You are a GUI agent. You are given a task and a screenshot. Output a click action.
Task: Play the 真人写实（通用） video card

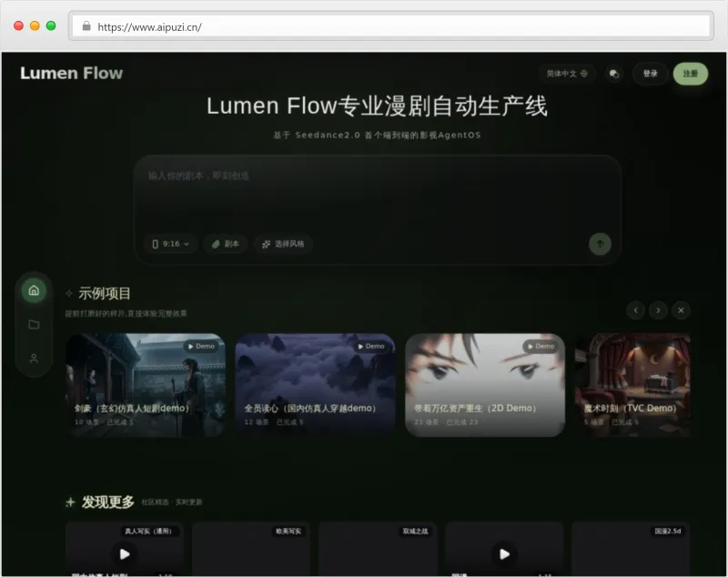click(125, 553)
